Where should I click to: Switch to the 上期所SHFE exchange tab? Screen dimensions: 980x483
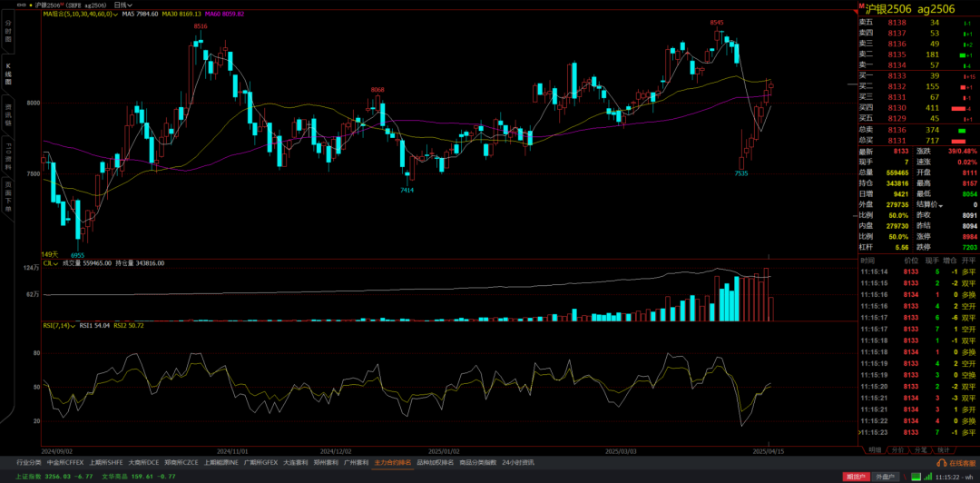click(x=105, y=462)
